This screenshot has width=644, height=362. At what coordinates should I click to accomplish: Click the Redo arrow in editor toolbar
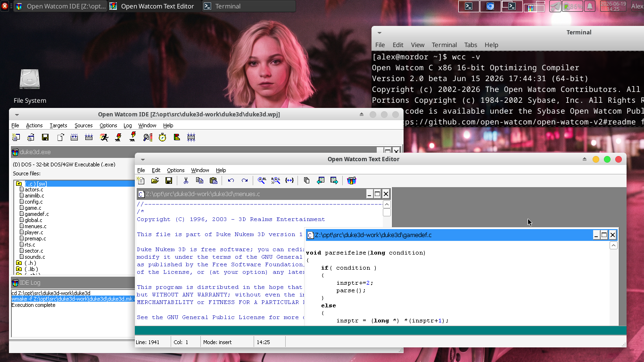[245, 181]
